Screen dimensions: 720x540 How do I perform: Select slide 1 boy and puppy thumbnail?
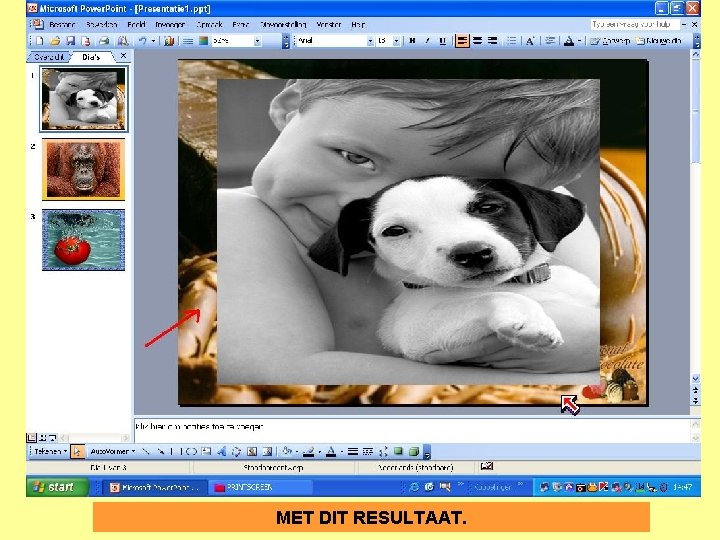click(84, 99)
